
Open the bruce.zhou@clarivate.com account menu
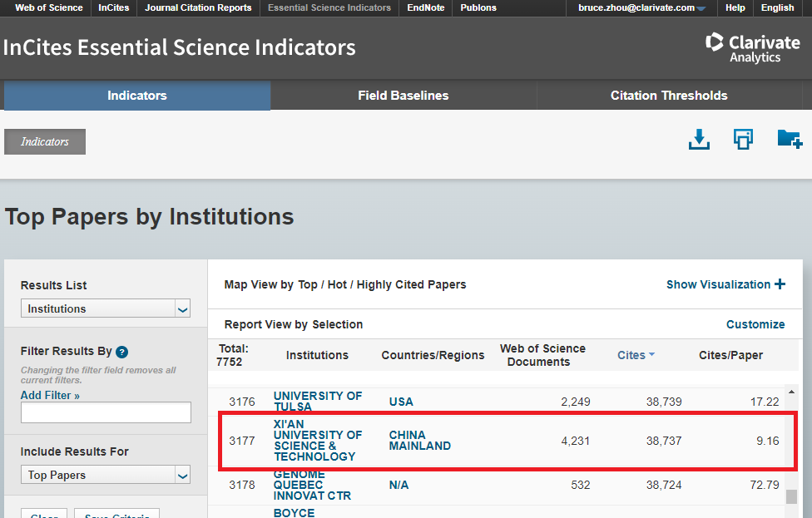point(641,7)
